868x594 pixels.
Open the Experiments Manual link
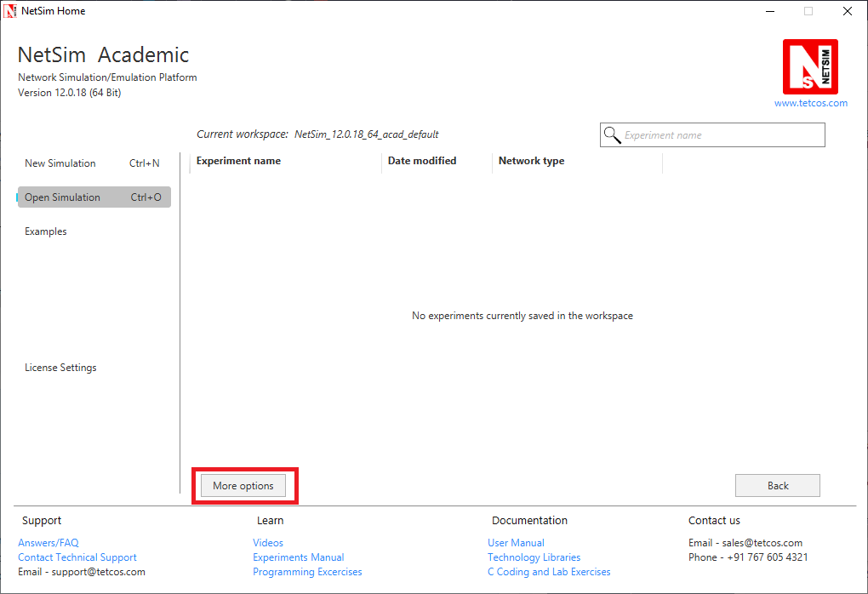point(299,557)
